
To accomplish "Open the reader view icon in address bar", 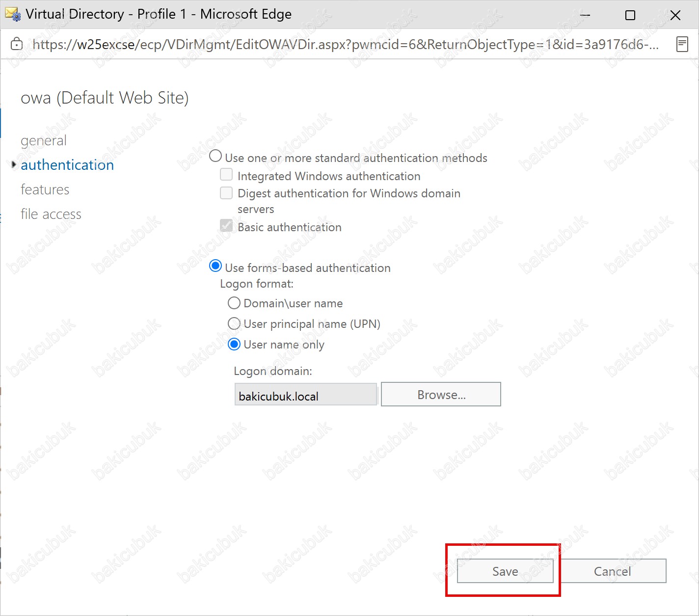I will (682, 44).
